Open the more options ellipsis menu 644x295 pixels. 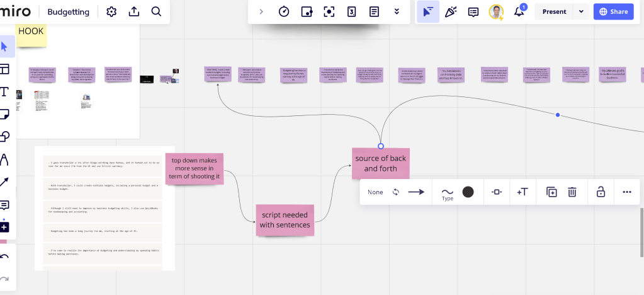pos(626,192)
